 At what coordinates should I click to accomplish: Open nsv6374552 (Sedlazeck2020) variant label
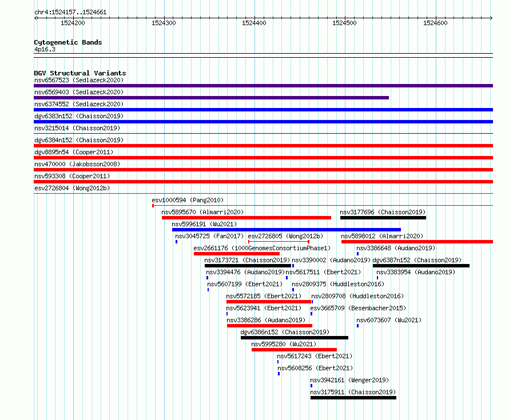[x=79, y=104]
